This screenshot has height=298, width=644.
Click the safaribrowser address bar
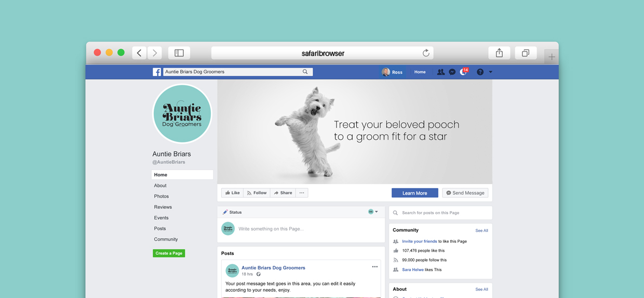tap(323, 53)
